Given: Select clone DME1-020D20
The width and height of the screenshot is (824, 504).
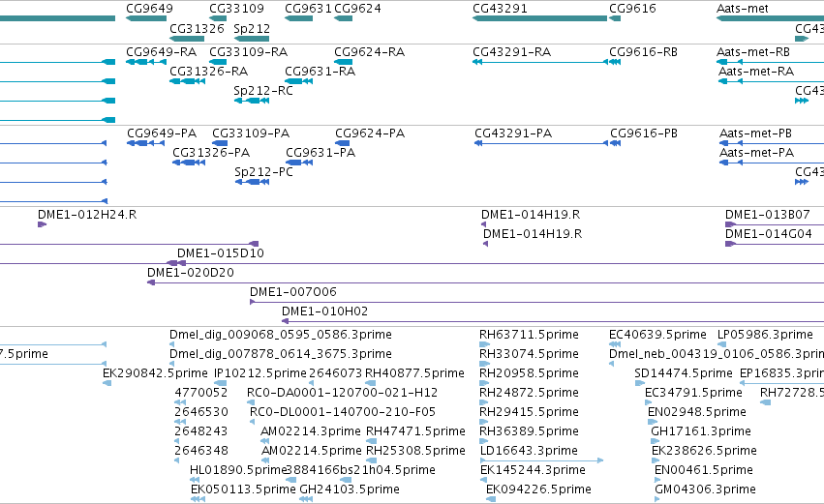Looking at the screenshot, I should coord(191,273).
